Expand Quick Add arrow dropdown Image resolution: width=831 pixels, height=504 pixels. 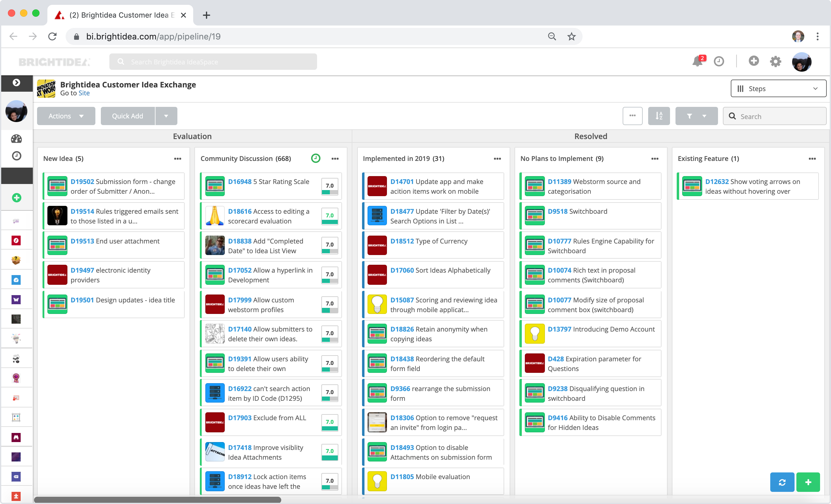(166, 116)
